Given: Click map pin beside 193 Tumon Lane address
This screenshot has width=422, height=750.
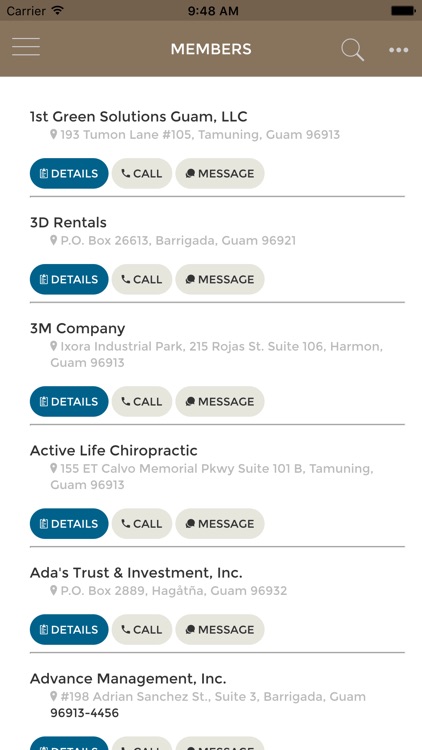Looking at the screenshot, I should coord(54,134).
